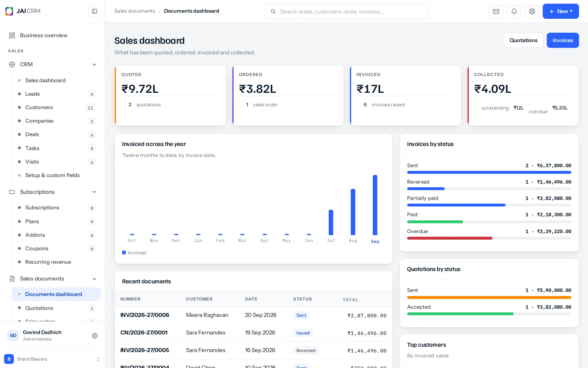Click the Sales documents file icon
The image size is (588, 368).
coord(12,278)
